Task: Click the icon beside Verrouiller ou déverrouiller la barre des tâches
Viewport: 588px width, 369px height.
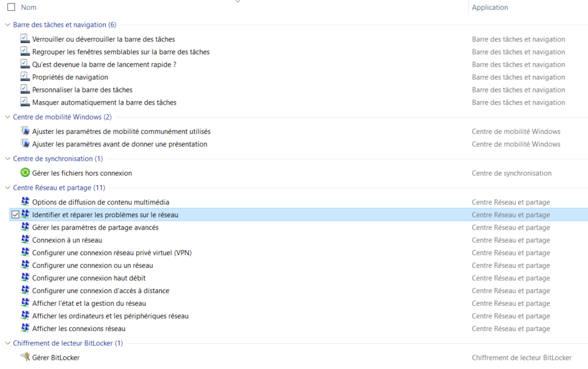Action: tap(25, 39)
